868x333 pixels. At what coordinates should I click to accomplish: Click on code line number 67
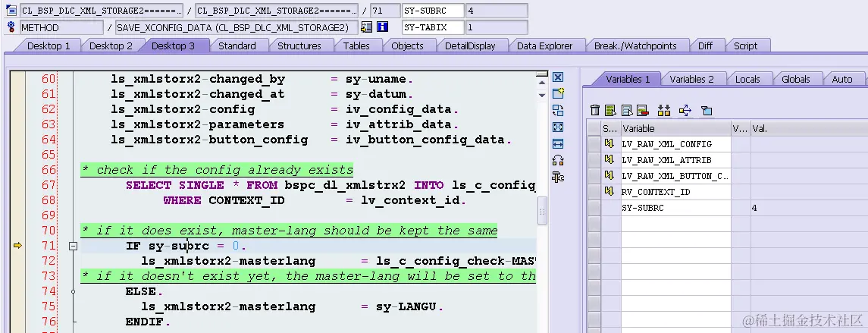coord(49,185)
